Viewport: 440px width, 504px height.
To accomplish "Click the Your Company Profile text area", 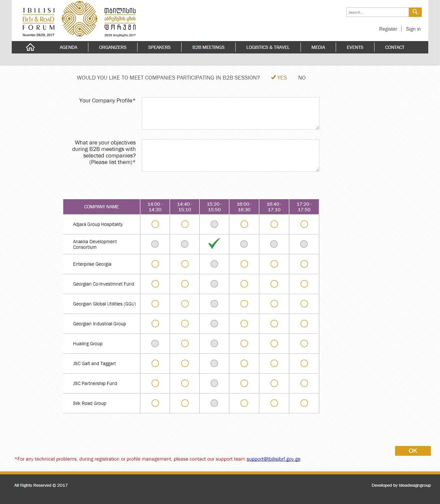I will click(230, 113).
